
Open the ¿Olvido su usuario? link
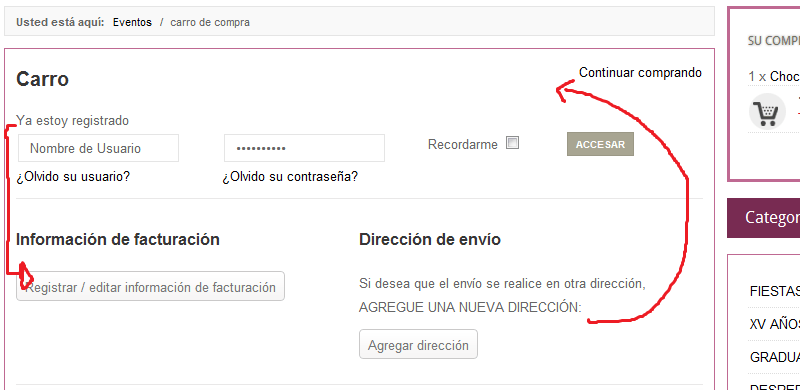(73, 177)
